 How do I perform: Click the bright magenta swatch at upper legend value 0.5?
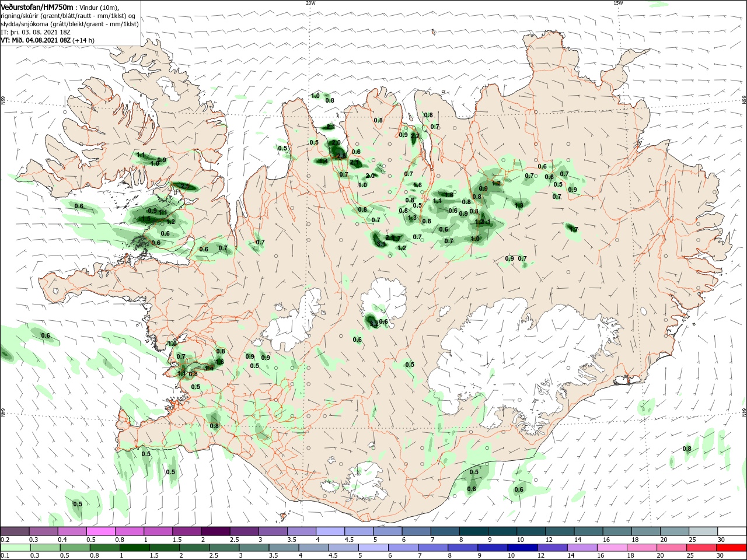pyautogui.click(x=102, y=531)
